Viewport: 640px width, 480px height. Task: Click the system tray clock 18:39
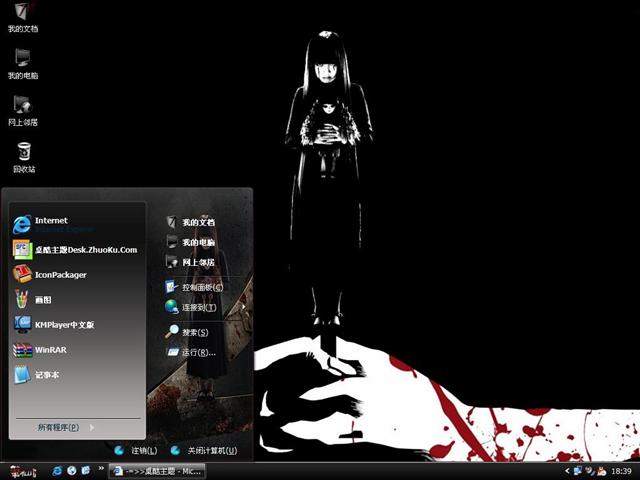pos(621,471)
